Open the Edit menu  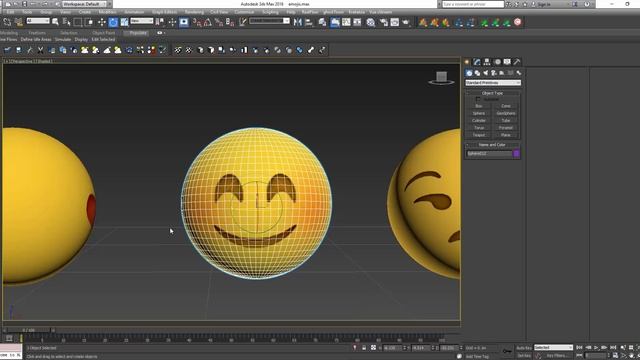coord(10,12)
